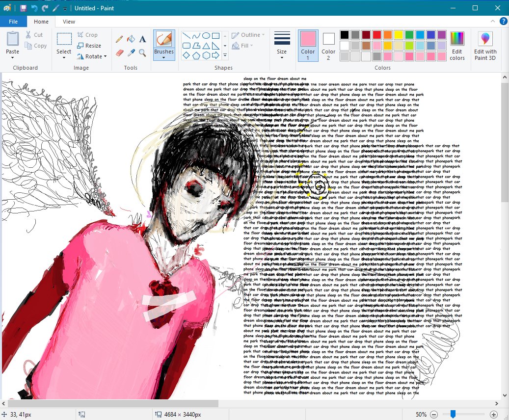Pick the purple color swatch
This screenshot has width=509, height=420.
click(x=442, y=35)
